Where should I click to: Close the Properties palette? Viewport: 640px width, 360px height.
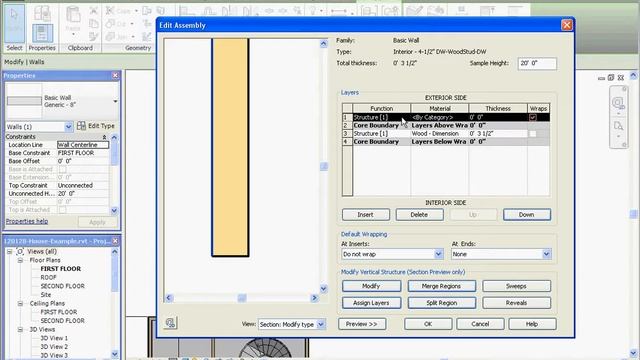pos(115,76)
